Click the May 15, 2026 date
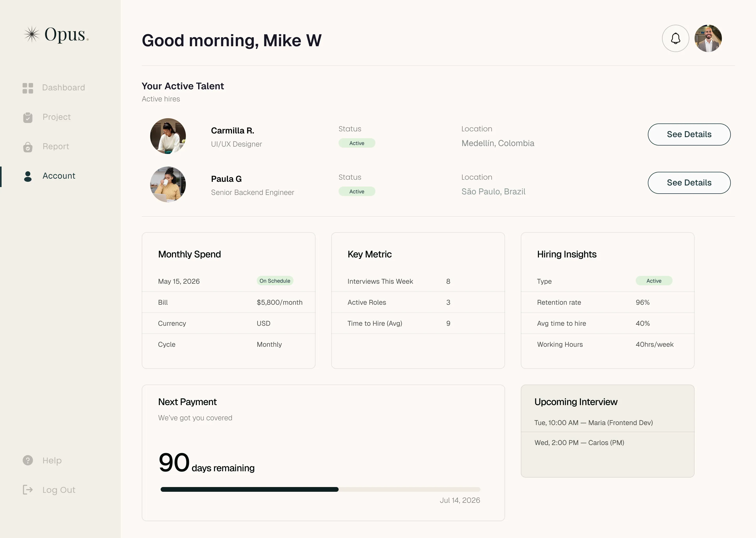This screenshot has width=756, height=538. (x=179, y=281)
